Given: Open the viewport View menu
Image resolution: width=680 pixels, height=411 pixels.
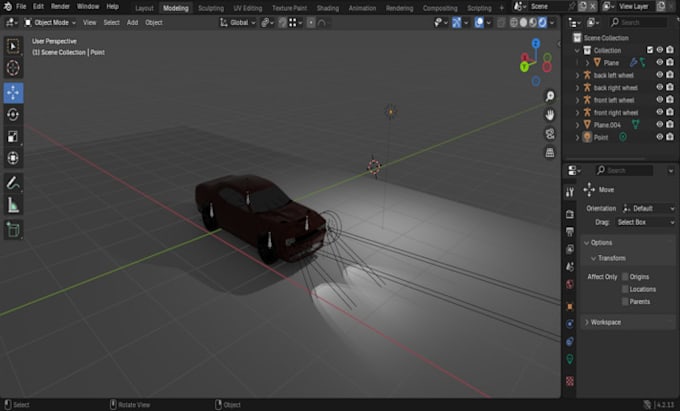Looking at the screenshot, I should click(89, 23).
